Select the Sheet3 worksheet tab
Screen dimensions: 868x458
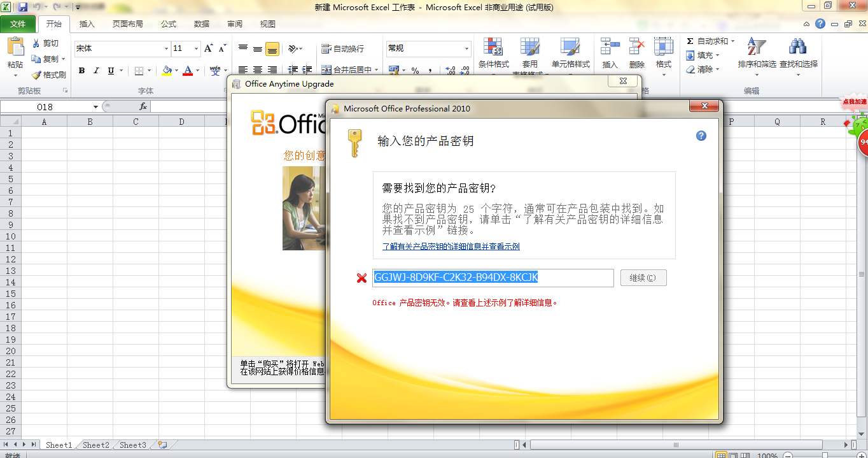[x=133, y=445]
